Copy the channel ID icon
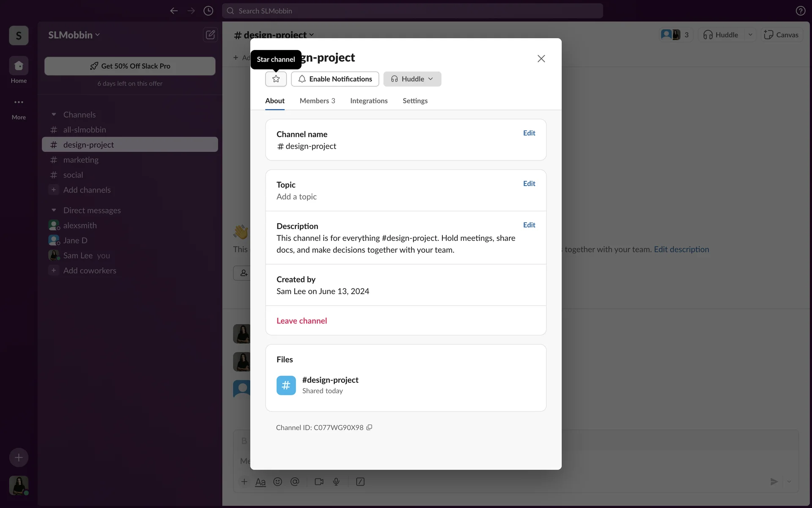The image size is (812, 508). pyautogui.click(x=369, y=428)
